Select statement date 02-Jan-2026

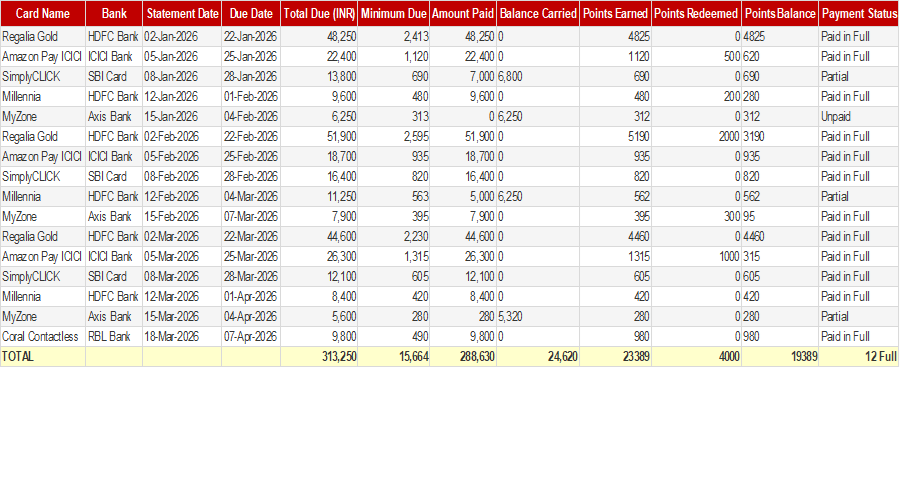182,37
